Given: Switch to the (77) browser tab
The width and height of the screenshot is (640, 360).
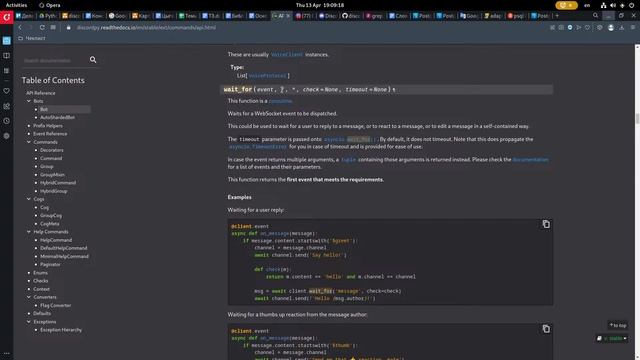Looking at the screenshot, I should coord(304,16).
